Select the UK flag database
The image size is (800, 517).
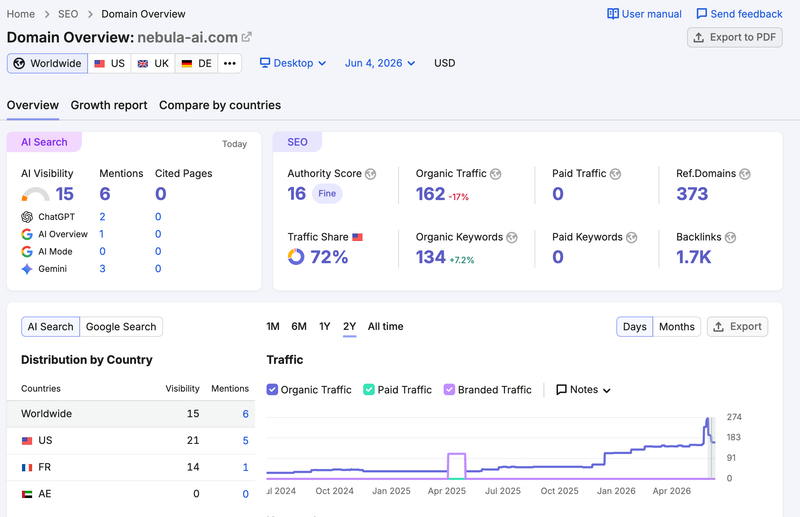tap(153, 63)
